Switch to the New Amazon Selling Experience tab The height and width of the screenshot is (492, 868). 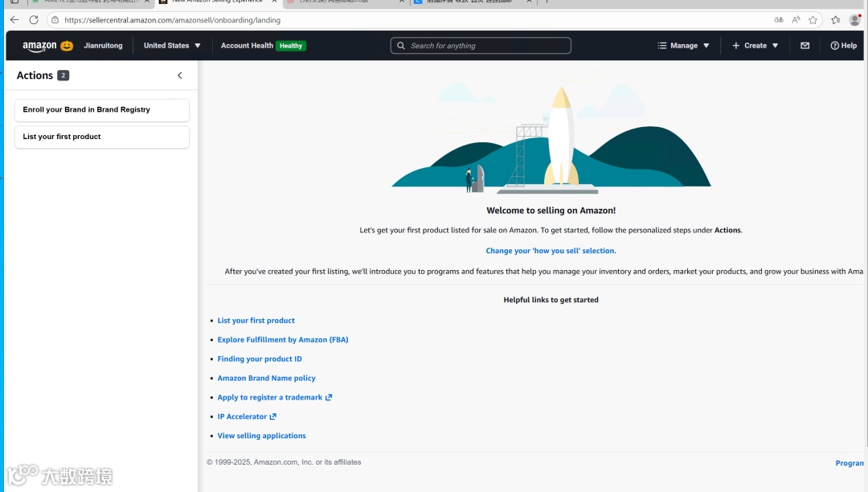pyautogui.click(x=218, y=2)
